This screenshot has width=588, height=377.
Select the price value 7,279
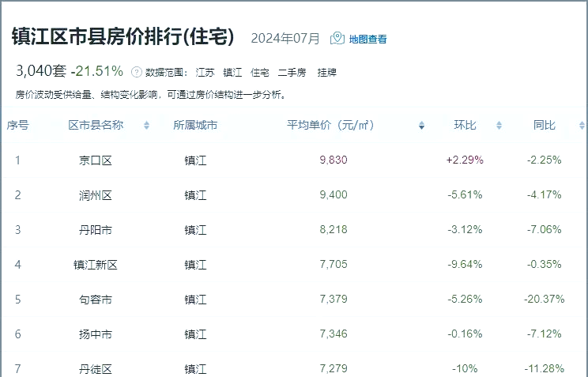334,368
